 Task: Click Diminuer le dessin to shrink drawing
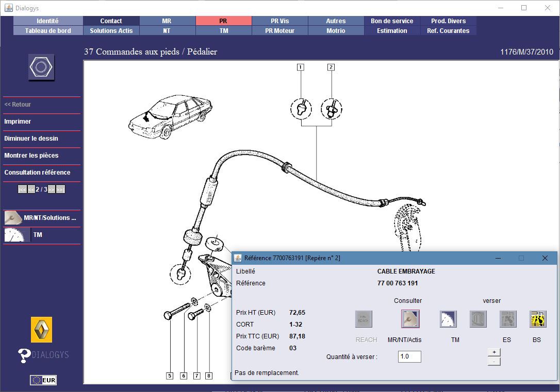31,139
